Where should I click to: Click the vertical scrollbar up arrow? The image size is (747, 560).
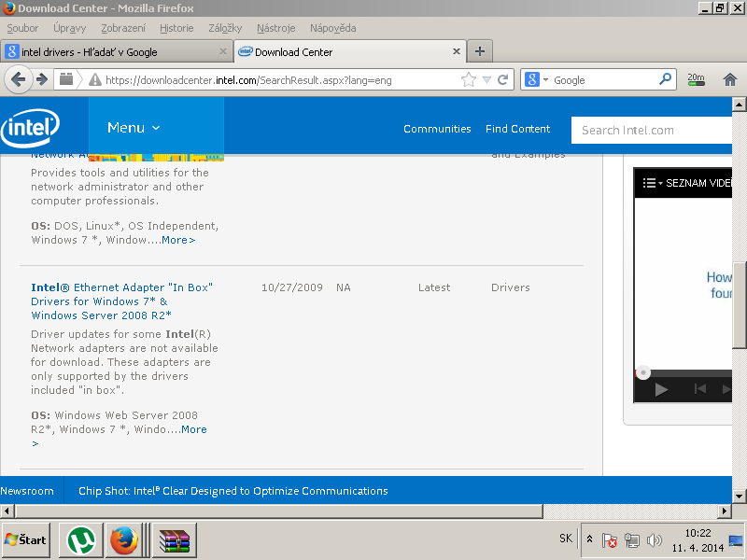[x=739, y=105]
